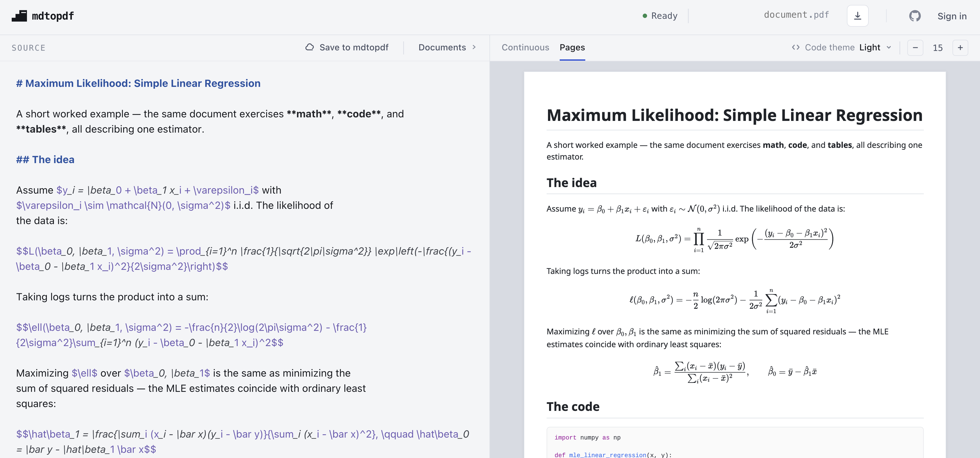Click the '# Maximum Likelihood' source heading line
This screenshot has height=458, width=980.
coord(138,83)
